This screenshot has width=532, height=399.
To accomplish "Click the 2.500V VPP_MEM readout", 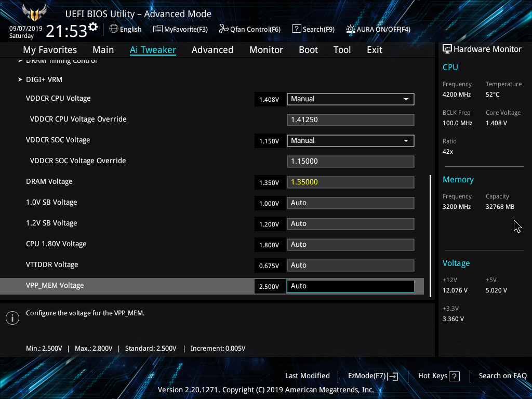I will [x=270, y=286].
